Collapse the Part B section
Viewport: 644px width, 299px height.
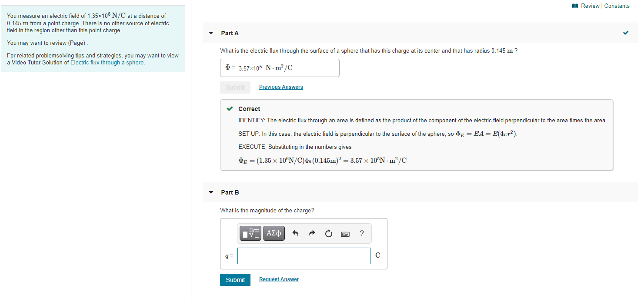211,192
